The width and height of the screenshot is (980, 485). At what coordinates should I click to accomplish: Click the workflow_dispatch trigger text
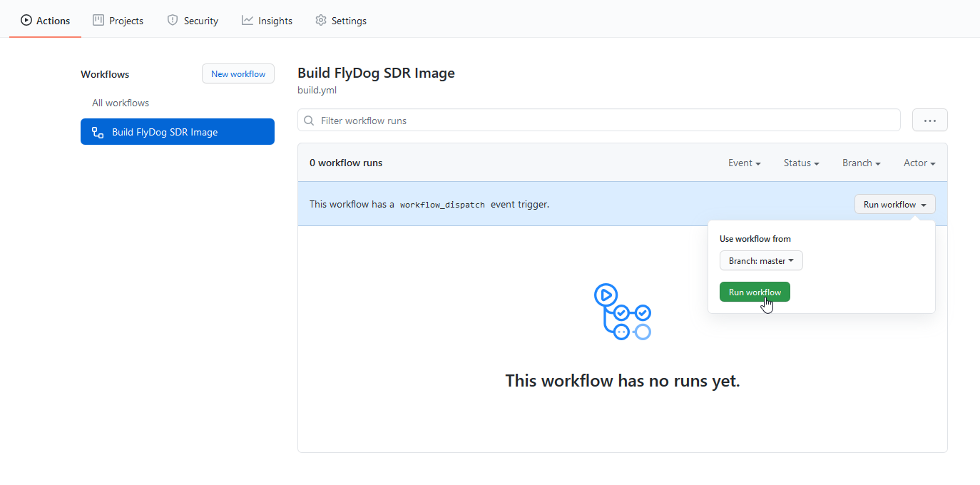coord(442,205)
